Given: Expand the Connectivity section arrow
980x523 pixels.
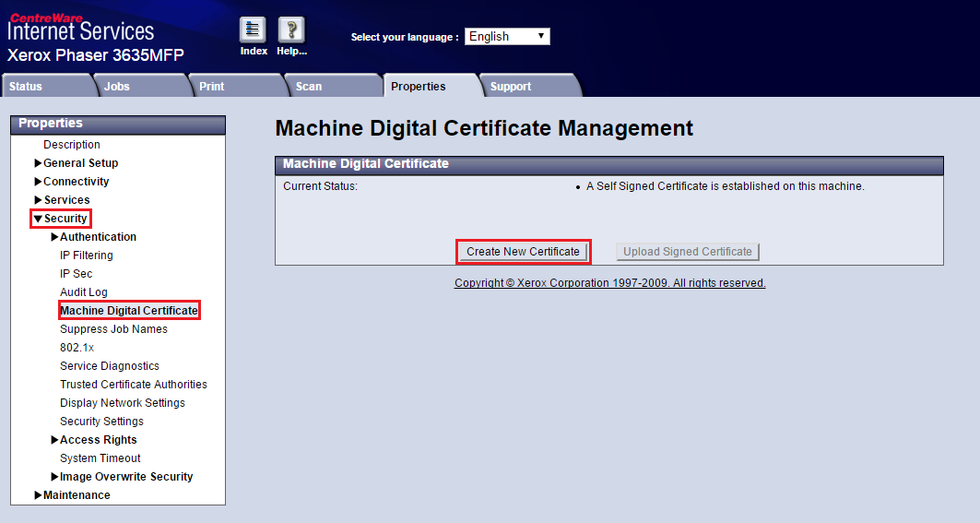Looking at the screenshot, I should pyautogui.click(x=39, y=182).
